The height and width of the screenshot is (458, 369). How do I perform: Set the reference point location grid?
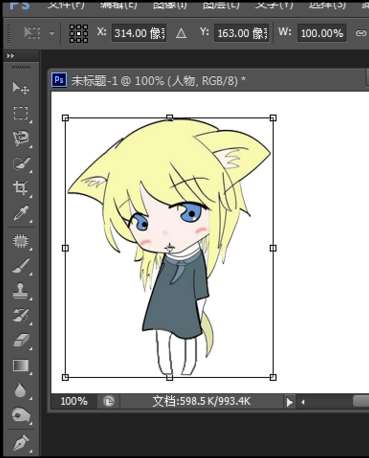(79, 34)
